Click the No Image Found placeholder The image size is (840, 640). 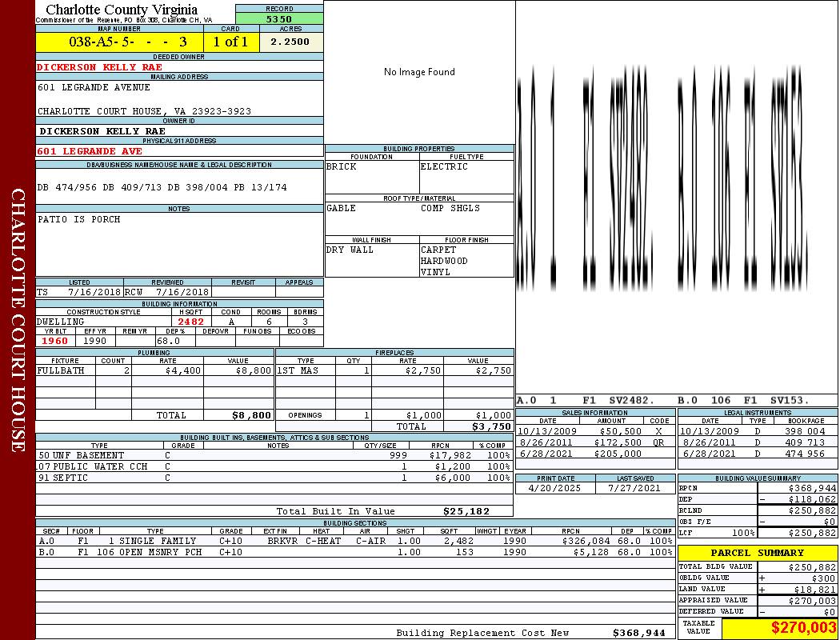point(419,72)
